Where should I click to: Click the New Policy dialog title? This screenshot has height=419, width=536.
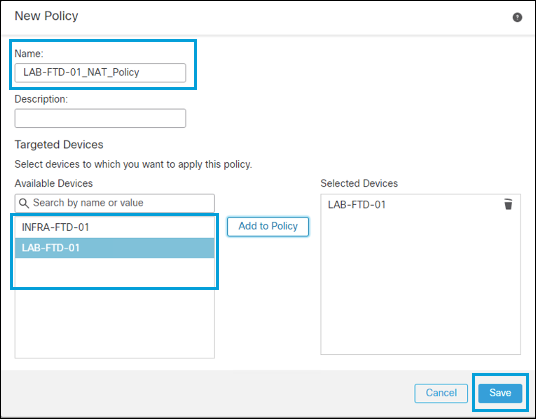point(46,16)
